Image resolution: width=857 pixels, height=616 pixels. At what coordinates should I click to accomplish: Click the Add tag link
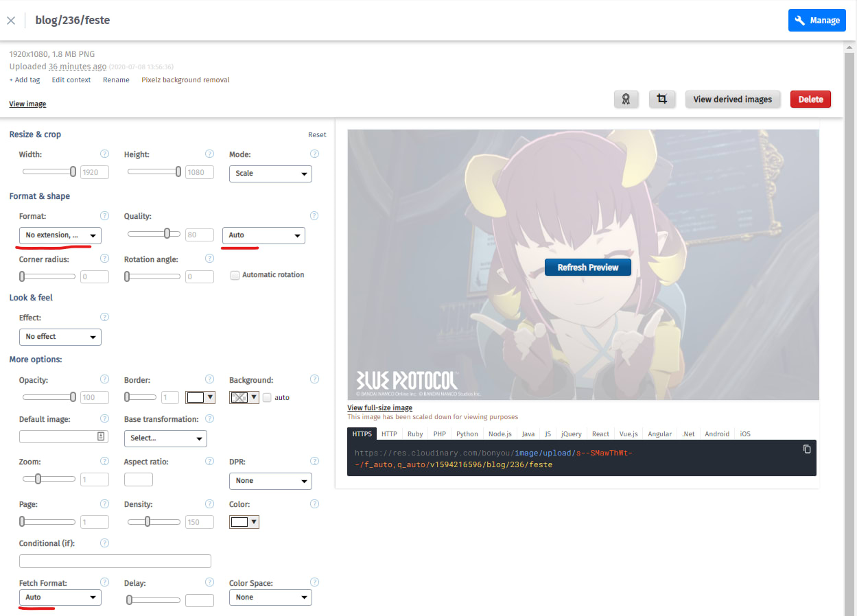[25, 80]
